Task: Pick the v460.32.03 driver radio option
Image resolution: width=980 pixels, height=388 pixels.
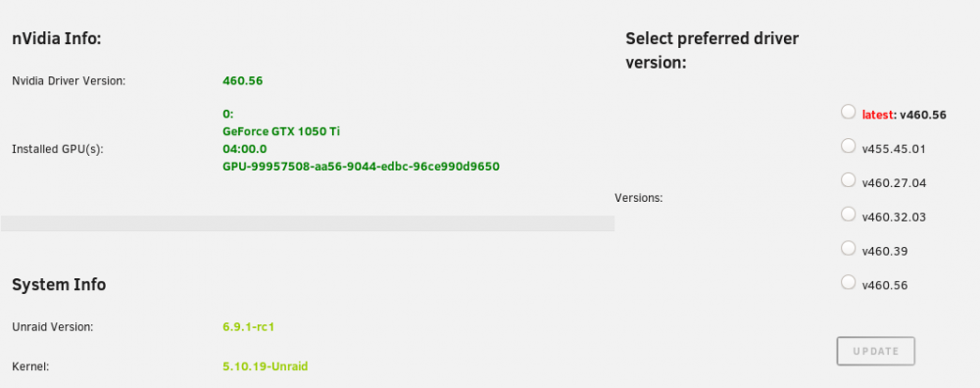Action: pos(848,215)
